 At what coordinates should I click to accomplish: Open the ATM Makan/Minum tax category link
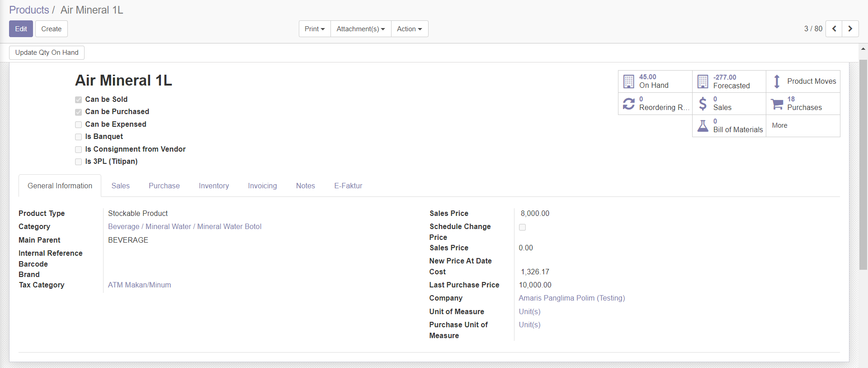pos(139,285)
